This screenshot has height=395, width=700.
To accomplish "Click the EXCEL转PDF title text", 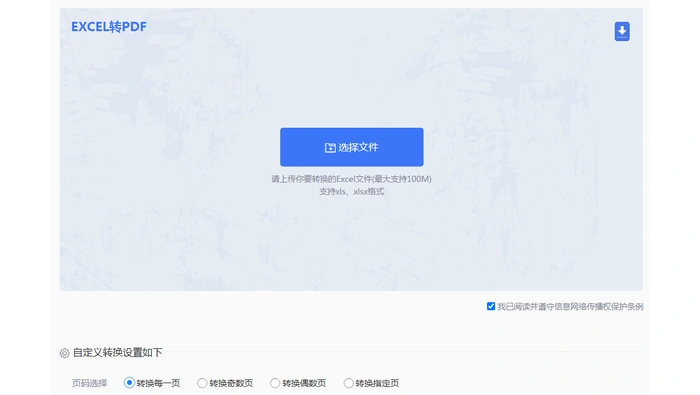I will pos(109,27).
